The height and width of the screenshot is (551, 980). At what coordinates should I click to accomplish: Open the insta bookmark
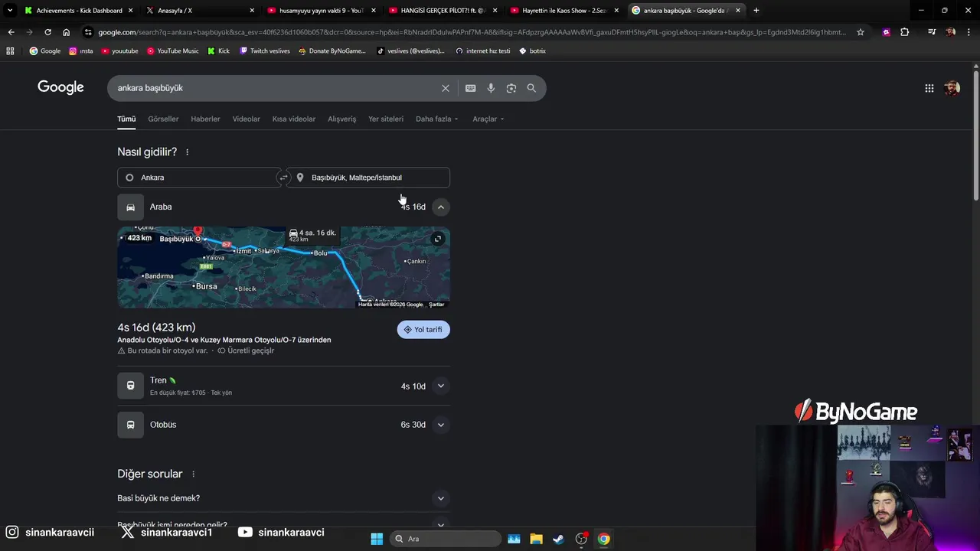81,51
